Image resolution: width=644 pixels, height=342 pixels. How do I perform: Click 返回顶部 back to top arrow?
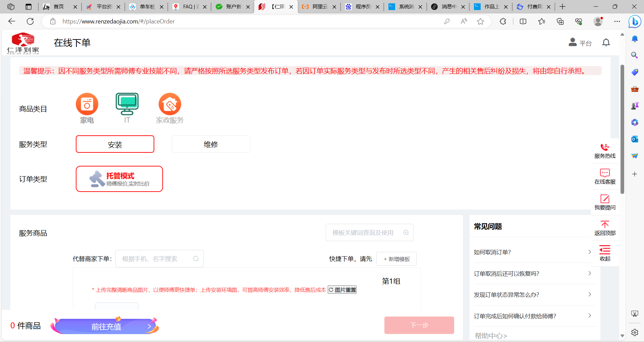click(x=605, y=224)
